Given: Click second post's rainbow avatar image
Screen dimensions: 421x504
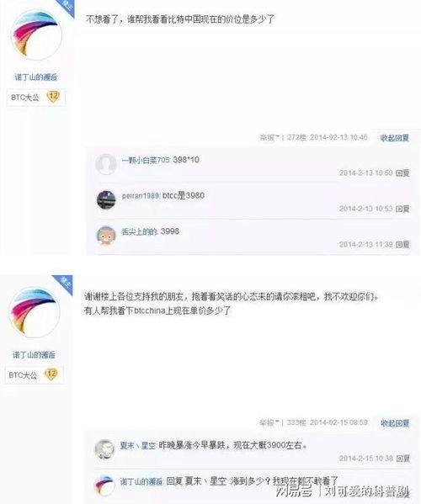Looking at the screenshot, I should click(35, 312).
